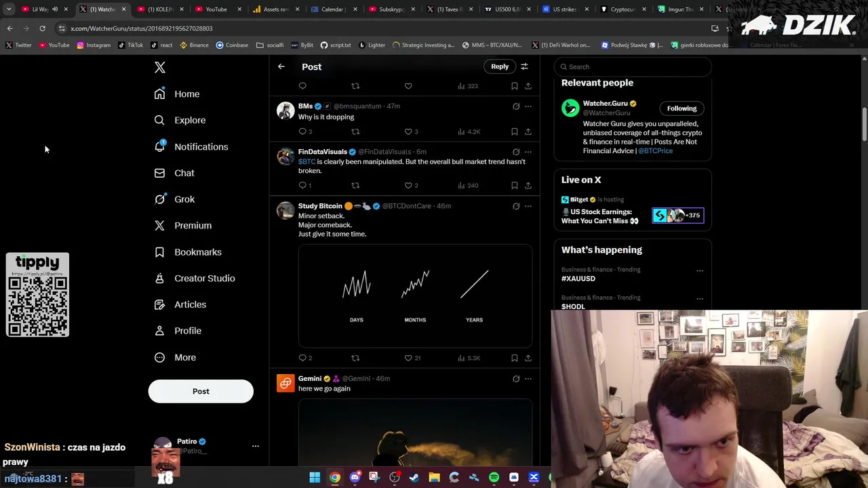Click the white Post button

tap(201, 391)
